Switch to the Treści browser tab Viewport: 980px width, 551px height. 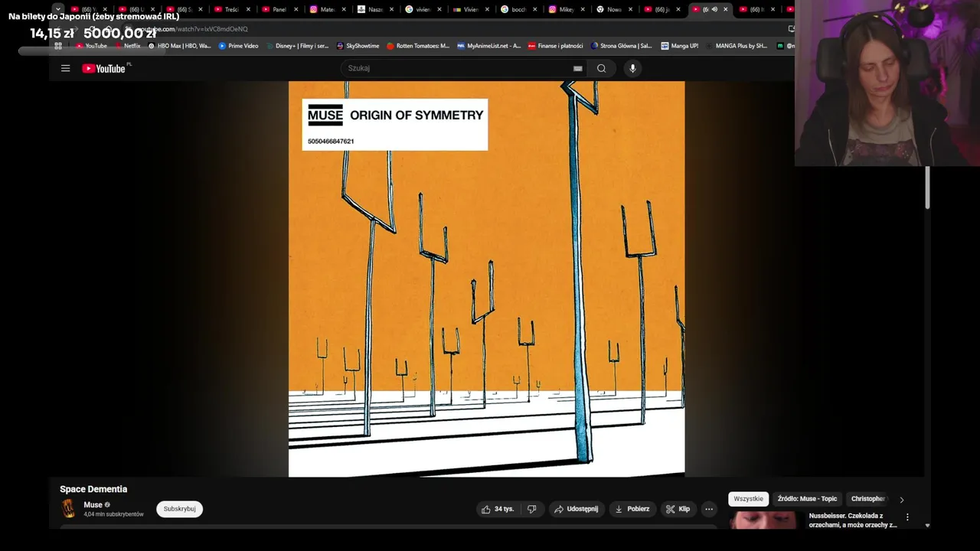point(232,9)
